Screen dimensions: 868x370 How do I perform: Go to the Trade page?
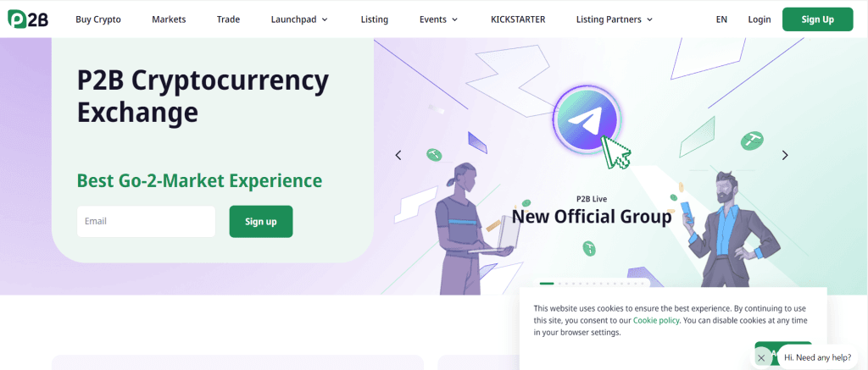click(x=228, y=19)
